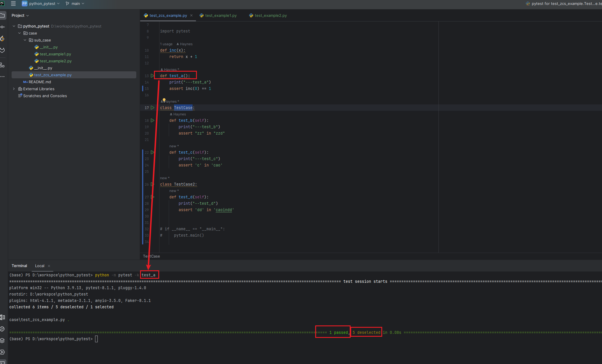Close the test_zcs_example.py tab
The width and height of the screenshot is (602, 364).
pyautogui.click(x=191, y=15)
